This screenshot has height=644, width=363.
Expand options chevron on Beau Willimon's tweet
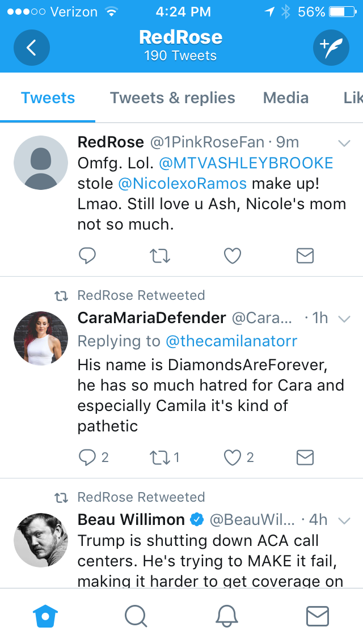point(344,520)
